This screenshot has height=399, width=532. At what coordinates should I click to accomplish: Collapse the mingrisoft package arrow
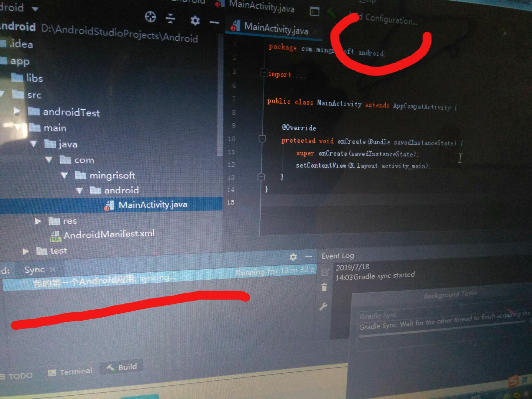pos(64,175)
